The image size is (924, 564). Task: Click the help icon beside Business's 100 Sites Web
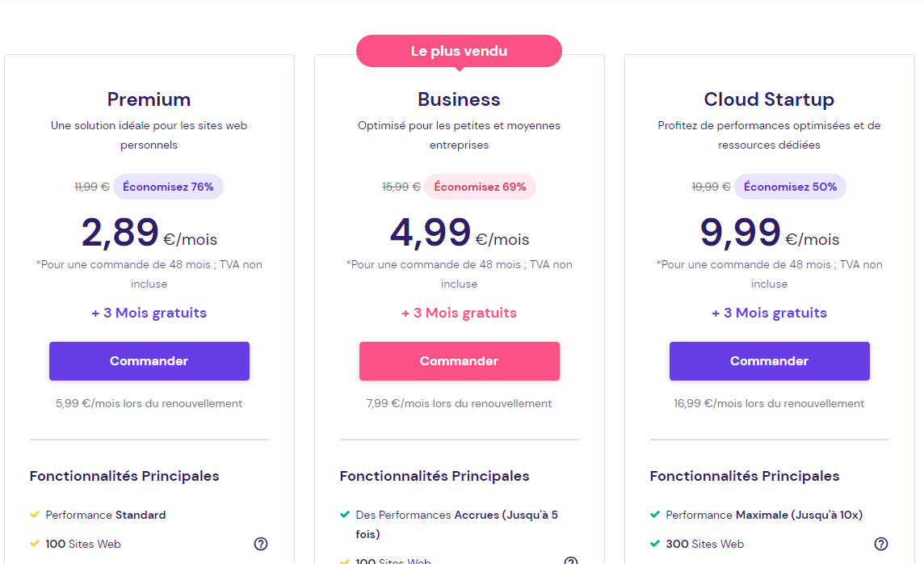[x=571, y=561]
